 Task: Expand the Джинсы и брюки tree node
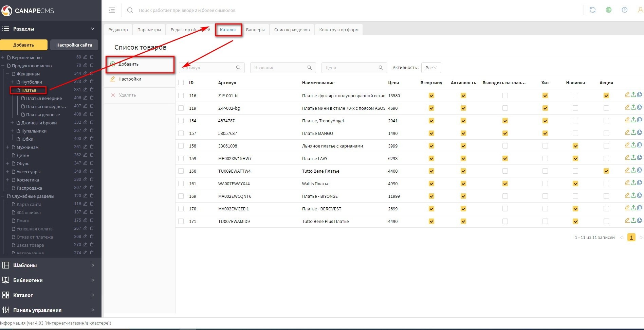(x=12, y=123)
